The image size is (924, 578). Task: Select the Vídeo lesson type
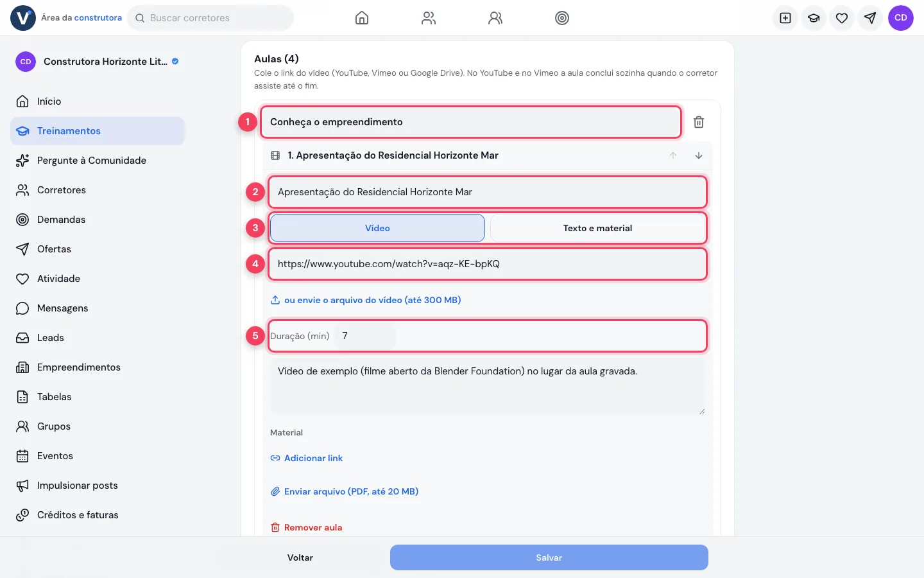point(377,228)
